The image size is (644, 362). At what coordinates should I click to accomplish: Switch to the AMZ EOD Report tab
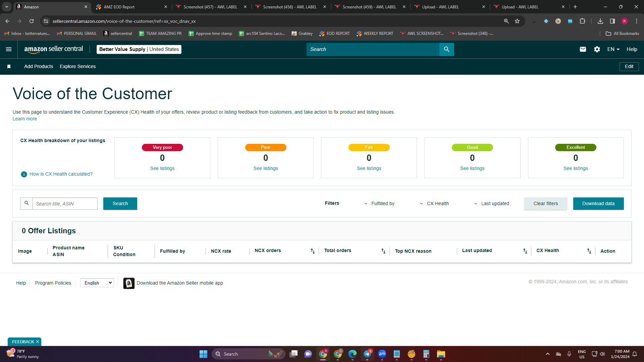coord(131,7)
